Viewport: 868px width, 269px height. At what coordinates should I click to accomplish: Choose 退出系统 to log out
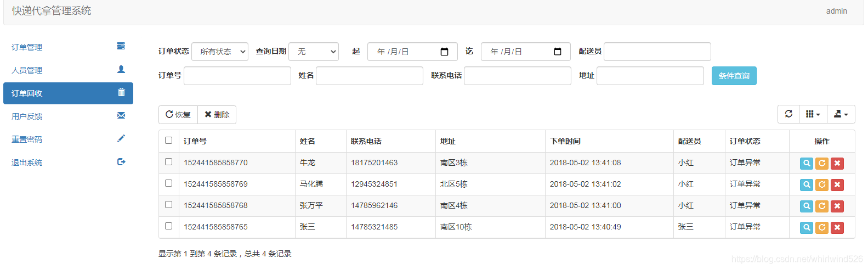27,162
